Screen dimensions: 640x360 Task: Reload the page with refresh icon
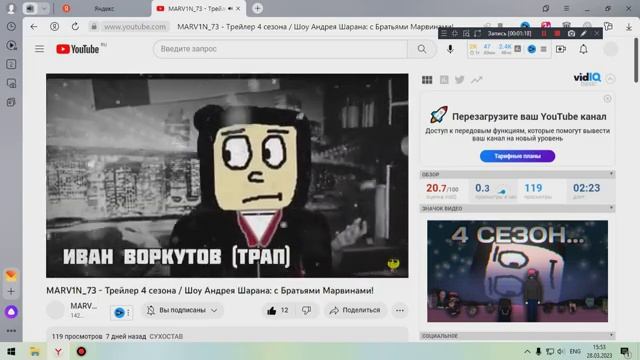[75, 27]
